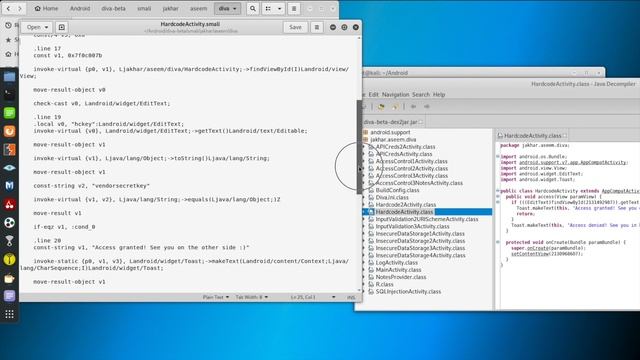Select BuildConfig.class in the tree
The image size is (640, 360).
click(397, 190)
